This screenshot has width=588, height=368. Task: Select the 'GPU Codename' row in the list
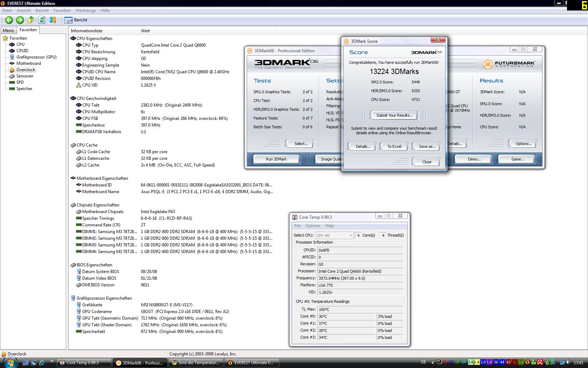[x=171, y=312]
